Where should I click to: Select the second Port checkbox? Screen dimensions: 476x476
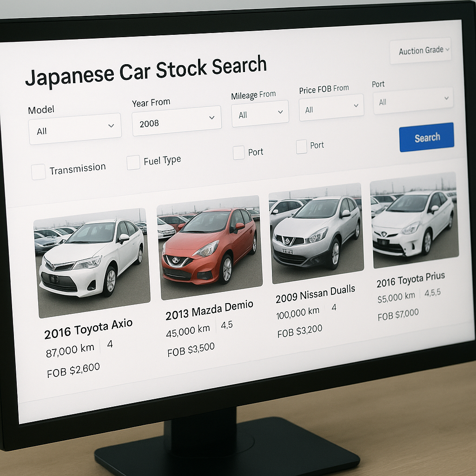(x=301, y=147)
